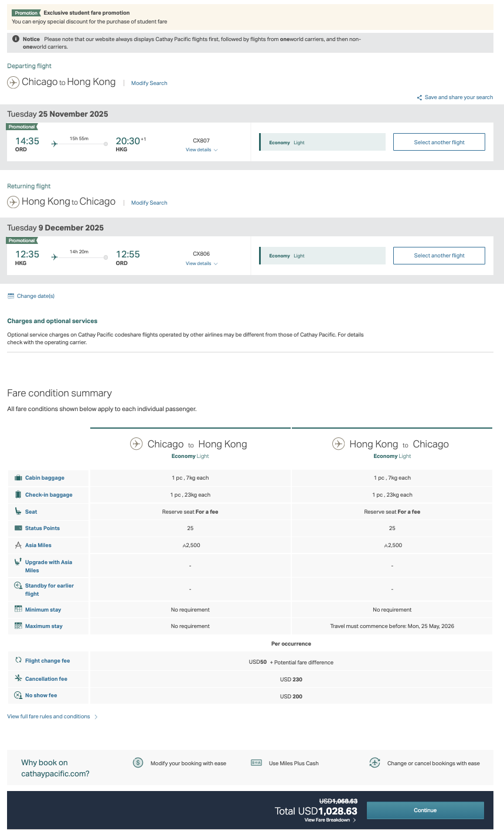Click the No show fee icon

[18, 695]
